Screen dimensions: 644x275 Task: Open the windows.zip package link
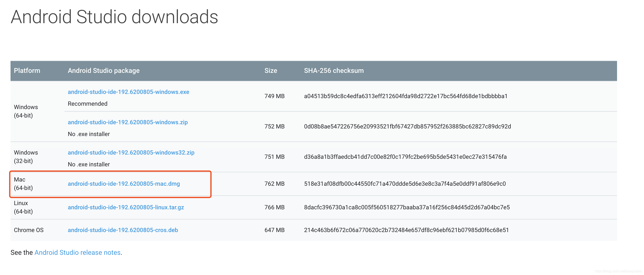pyautogui.click(x=127, y=122)
